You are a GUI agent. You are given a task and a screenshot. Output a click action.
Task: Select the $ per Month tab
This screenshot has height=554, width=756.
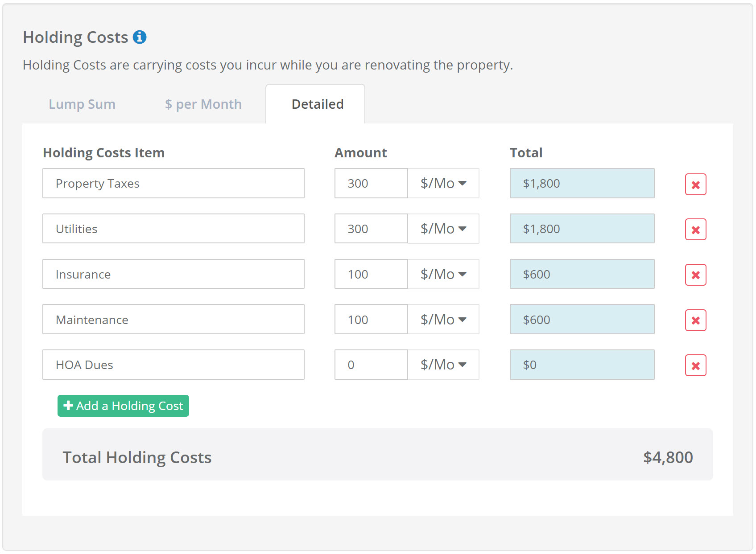point(203,104)
